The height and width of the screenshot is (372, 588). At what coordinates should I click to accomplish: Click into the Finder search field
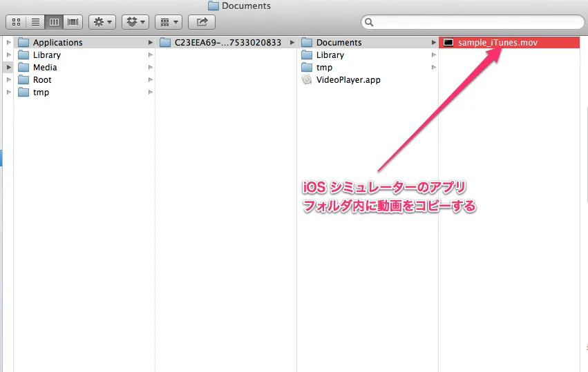coord(473,22)
